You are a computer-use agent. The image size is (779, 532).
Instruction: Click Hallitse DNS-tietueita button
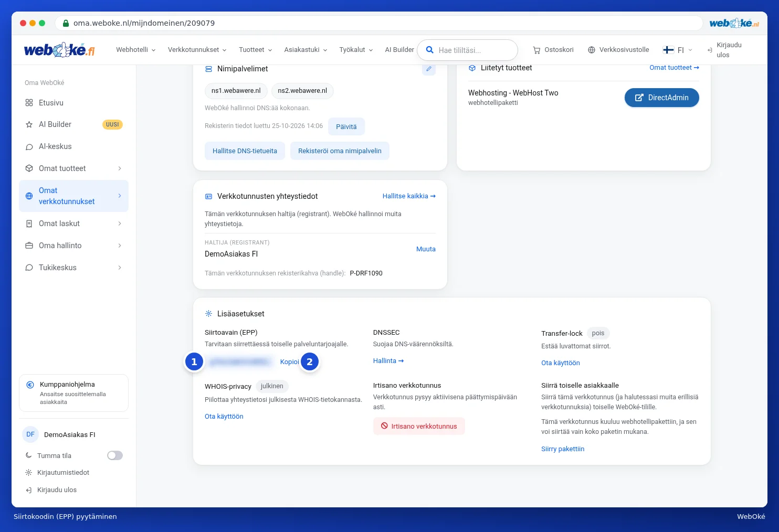coord(245,151)
